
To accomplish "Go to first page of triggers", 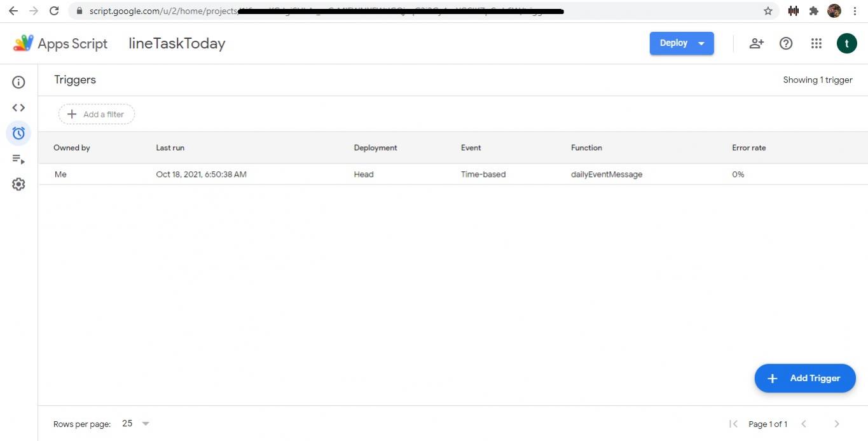I will click(733, 424).
